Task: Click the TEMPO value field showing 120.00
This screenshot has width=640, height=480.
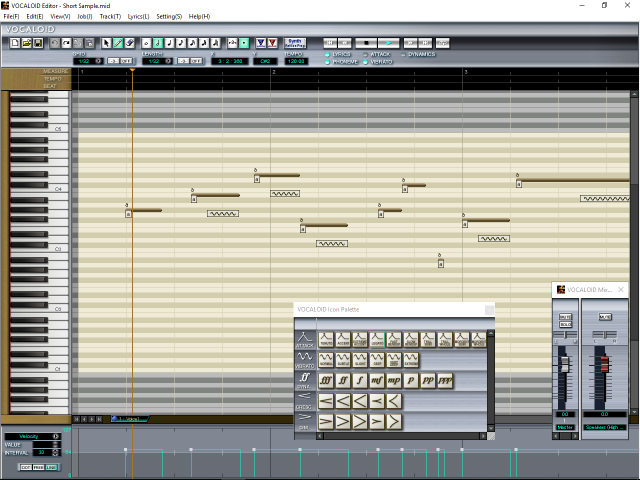Action: tap(296, 61)
